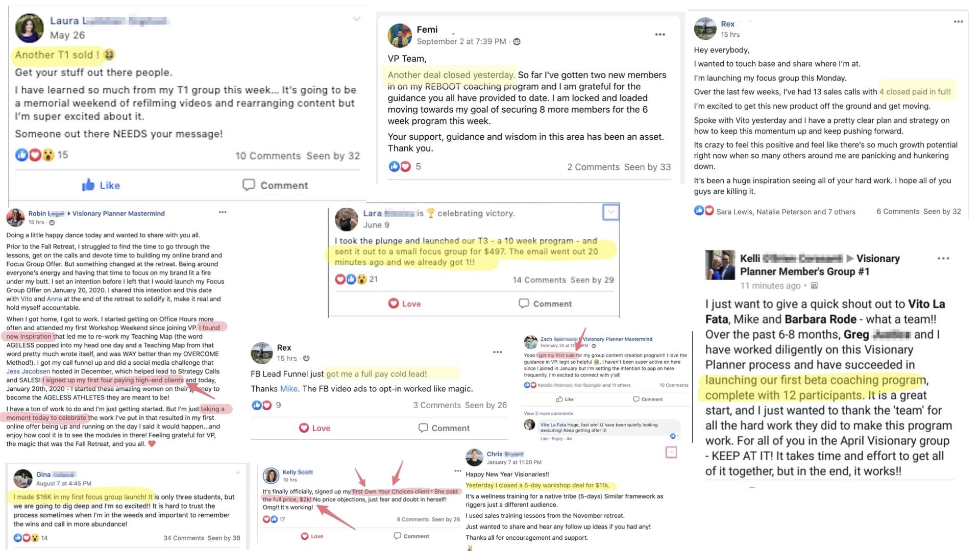
Task: Click the Comment speech bubble on Laura's post
Action: click(x=249, y=185)
